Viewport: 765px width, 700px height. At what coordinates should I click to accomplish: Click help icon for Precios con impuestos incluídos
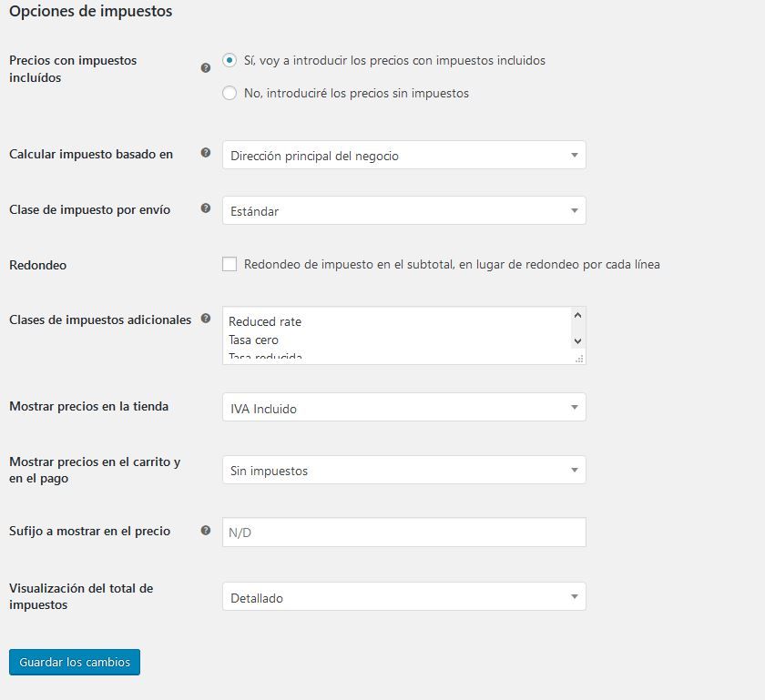point(206,67)
